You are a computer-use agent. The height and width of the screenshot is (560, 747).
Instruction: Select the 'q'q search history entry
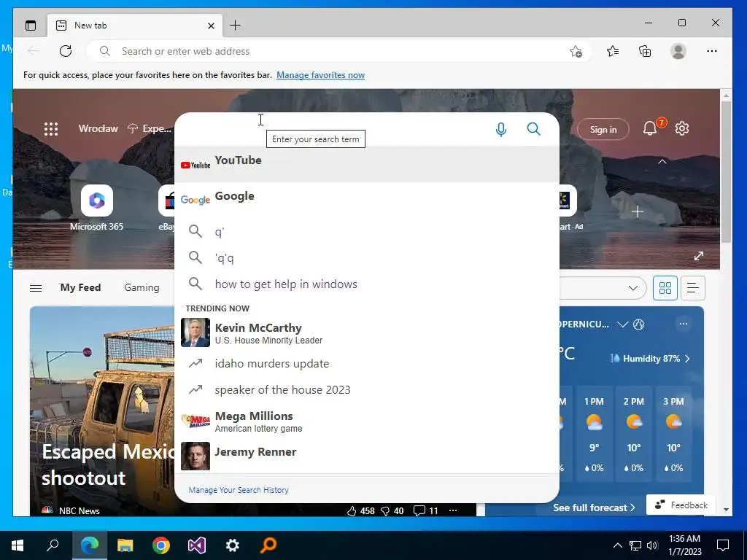point(367,258)
